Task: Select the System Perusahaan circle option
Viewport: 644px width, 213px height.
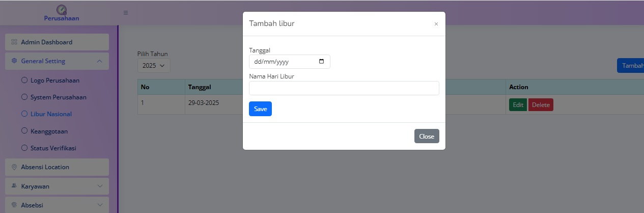Action: [x=24, y=97]
